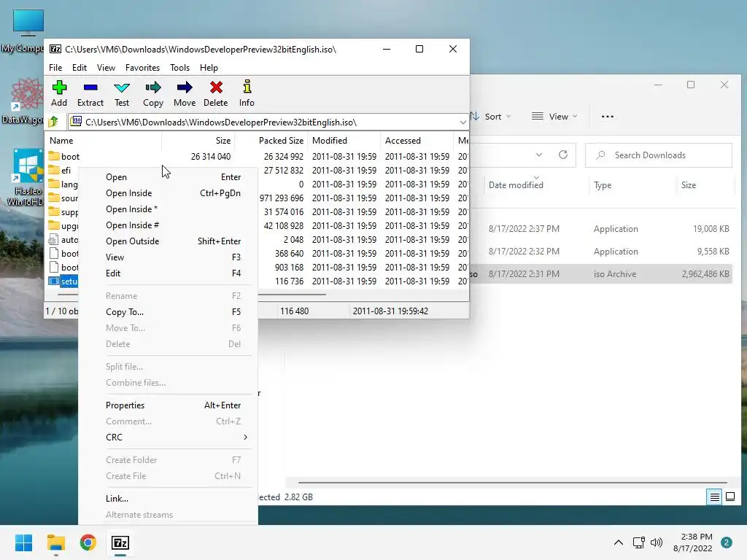Sort Explorer by Type column
The image size is (747, 560).
(603, 185)
